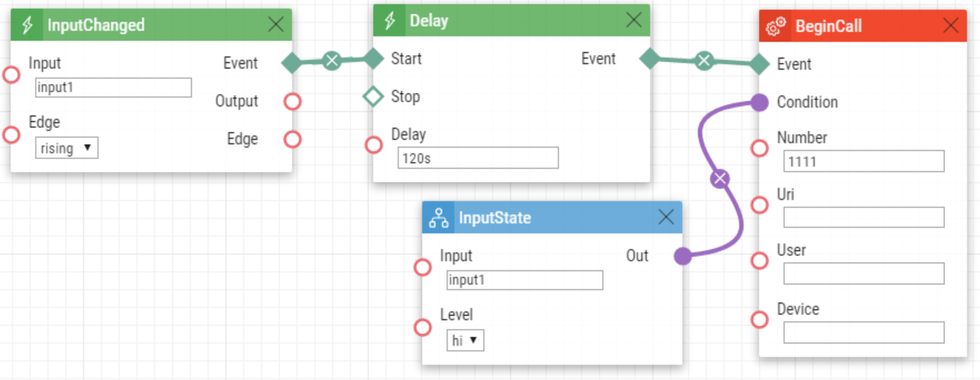Click the Edge output port on InputChanged
Viewport: 980px width, 380px height.
point(293,139)
